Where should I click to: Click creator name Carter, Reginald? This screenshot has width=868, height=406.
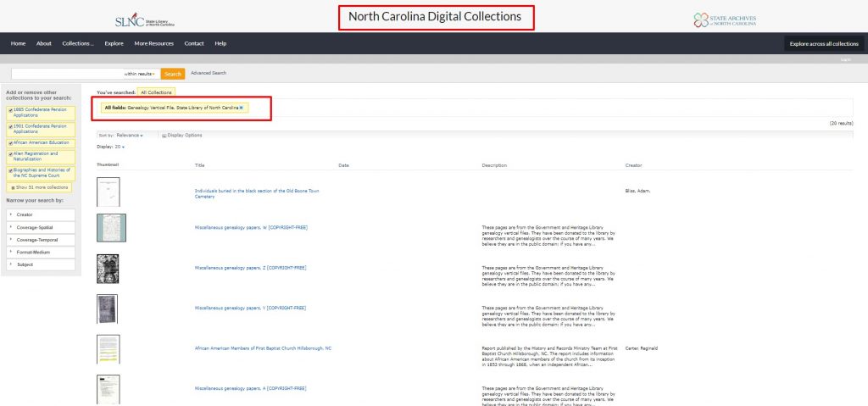pyautogui.click(x=641, y=348)
